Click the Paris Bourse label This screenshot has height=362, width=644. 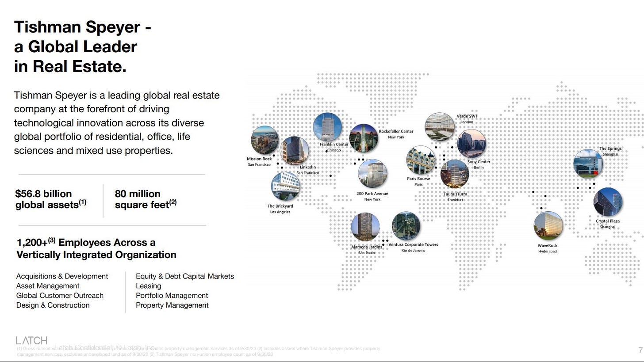[x=418, y=179]
